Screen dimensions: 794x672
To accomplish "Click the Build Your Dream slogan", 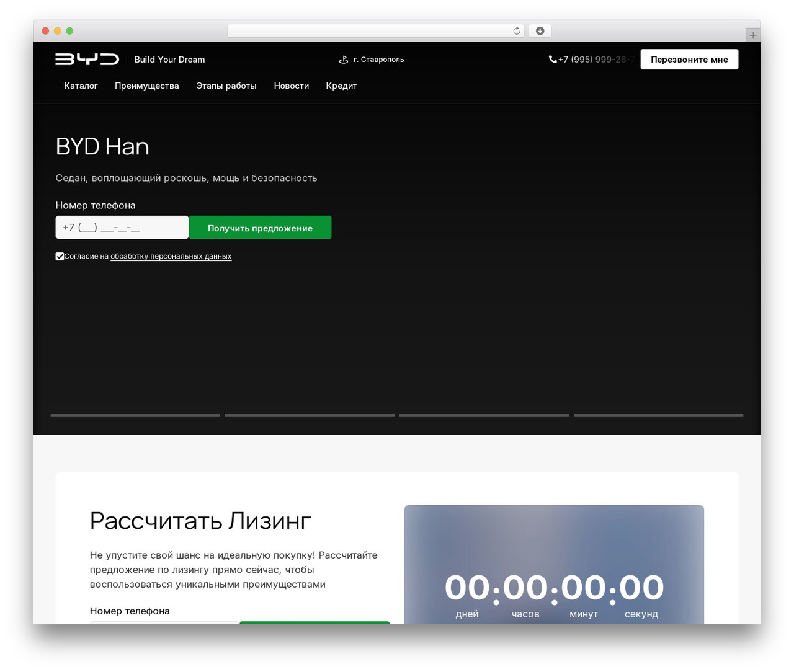I will 169,60.
